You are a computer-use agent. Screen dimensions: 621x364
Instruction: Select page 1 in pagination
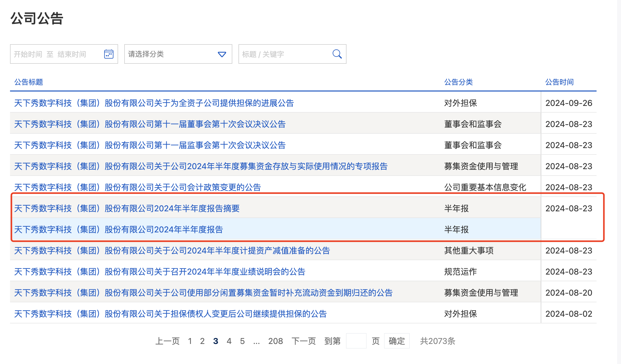pos(190,341)
